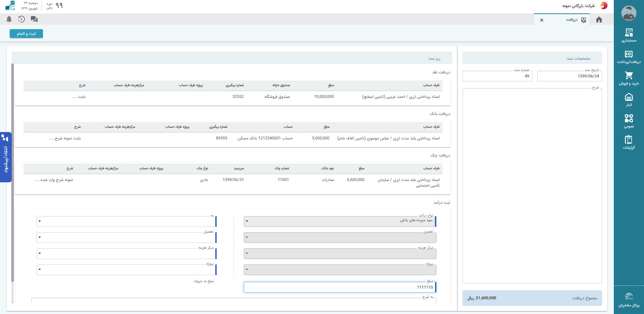Focus the تاریخ سند date field
The height and width of the screenshot is (314, 644).
pos(570,76)
